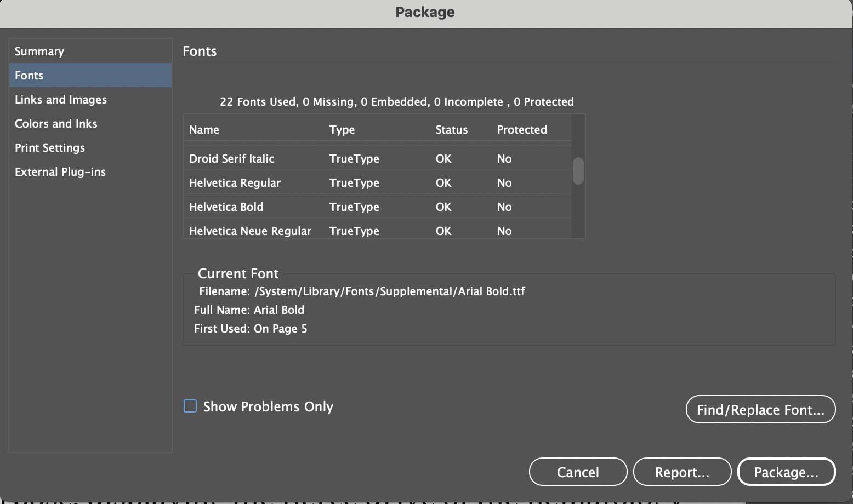Screen dimensions: 853x504
Task: Keep the Fonts panel selected
Action: tap(29, 75)
